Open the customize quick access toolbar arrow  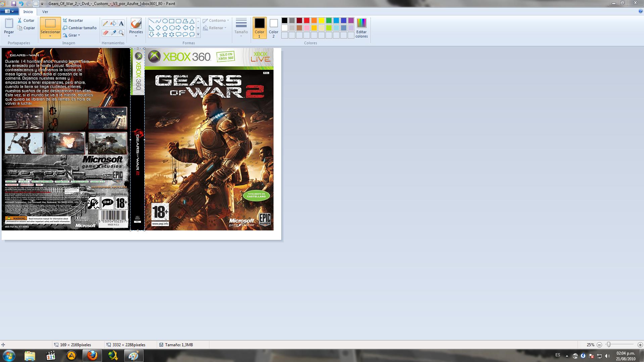(x=42, y=4)
